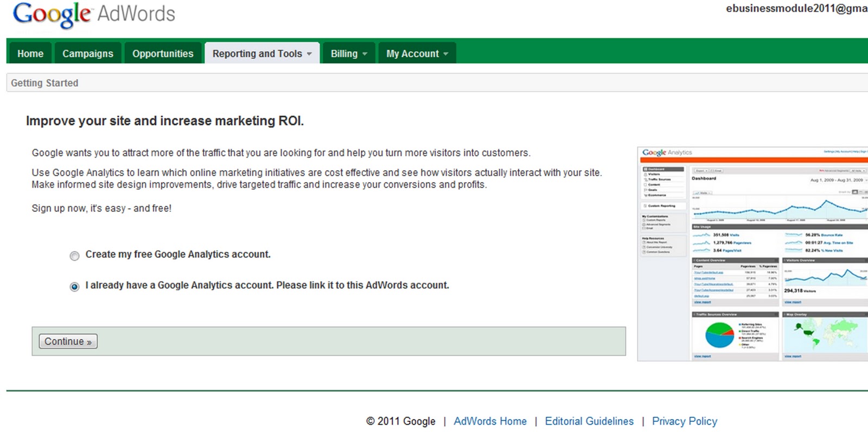Click the Google Analytics logo in the preview
The height and width of the screenshot is (432, 868).
(667, 153)
